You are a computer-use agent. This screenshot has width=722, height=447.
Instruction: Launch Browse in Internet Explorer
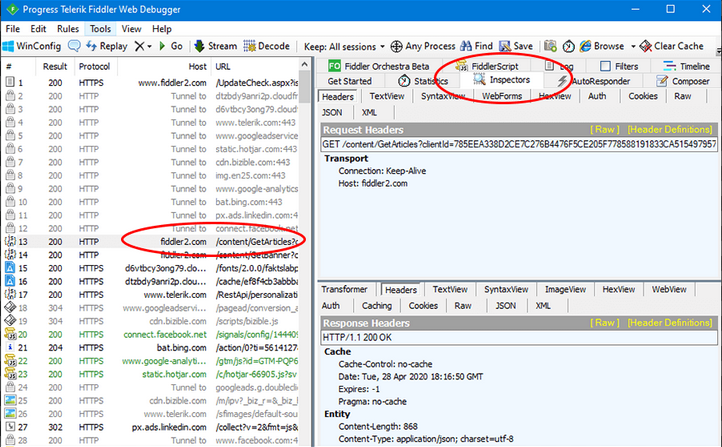pyautogui.click(x=602, y=46)
